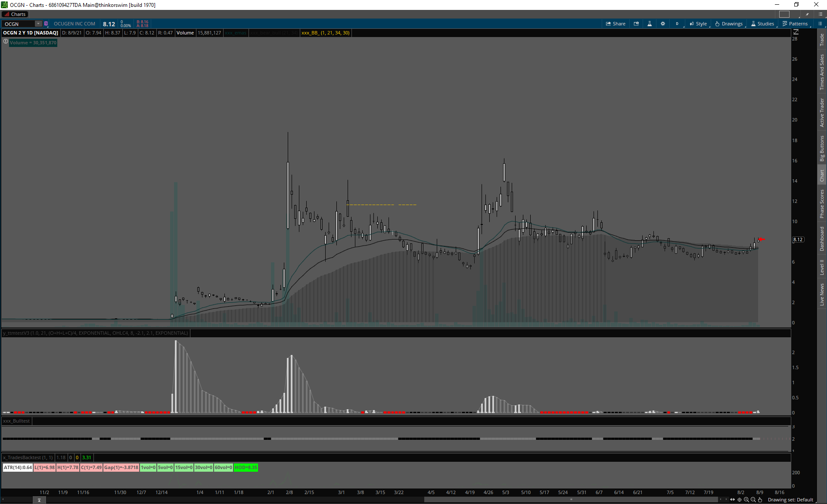
Task: Switch to the Charts tab
Action: click(x=15, y=14)
